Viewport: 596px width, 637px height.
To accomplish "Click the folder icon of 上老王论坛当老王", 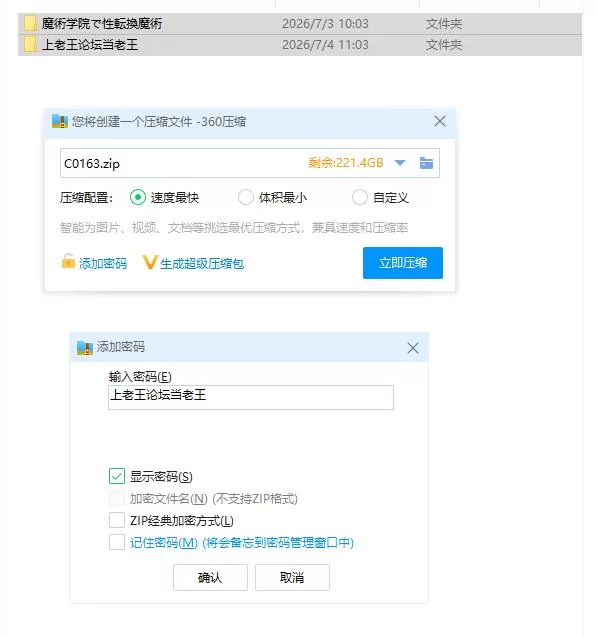I will (30, 45).
